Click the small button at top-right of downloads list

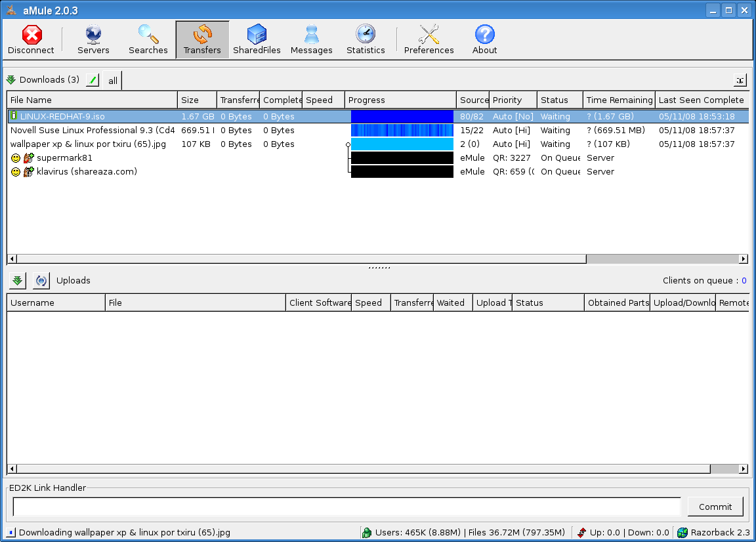point(740,80)
